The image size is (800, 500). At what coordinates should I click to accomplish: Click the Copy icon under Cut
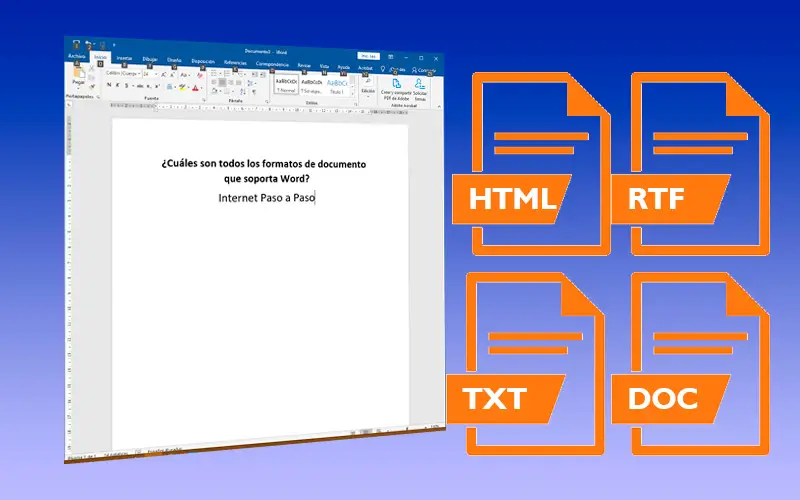[91, 79]
